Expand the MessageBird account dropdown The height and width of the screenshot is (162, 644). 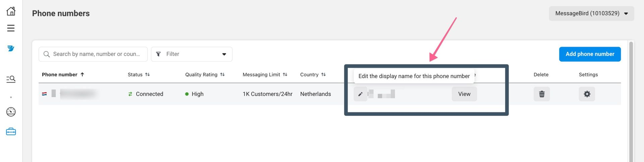pos(591,13)
